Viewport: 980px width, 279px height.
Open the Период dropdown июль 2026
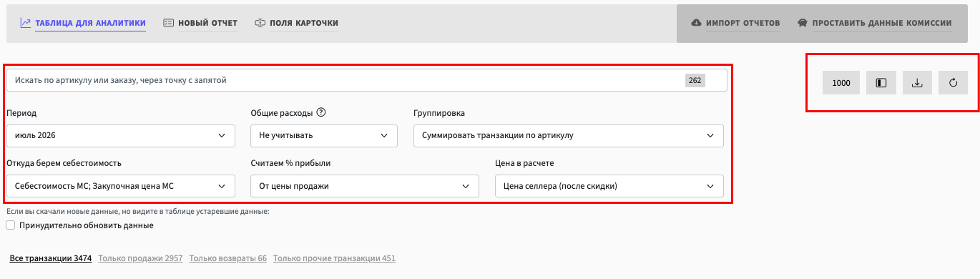pyautogui.click(x=120, y=135)
